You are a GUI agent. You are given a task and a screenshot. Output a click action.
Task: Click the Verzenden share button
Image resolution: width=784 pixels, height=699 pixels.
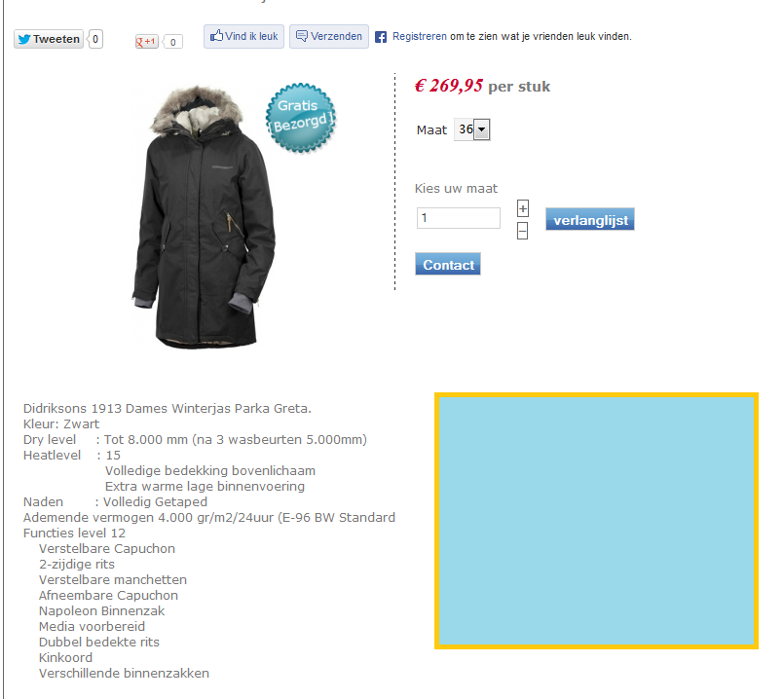pos(329,36)
